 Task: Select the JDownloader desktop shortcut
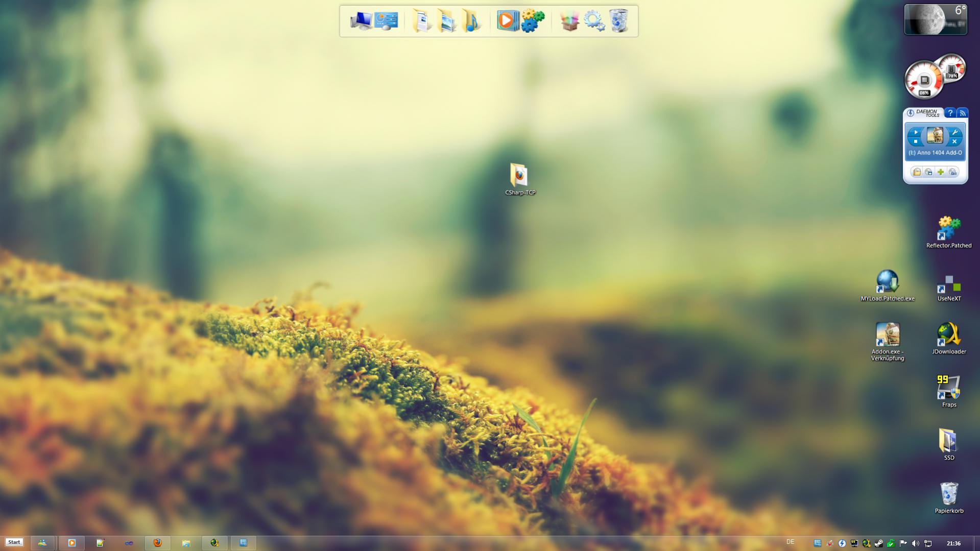coord(948,336)
